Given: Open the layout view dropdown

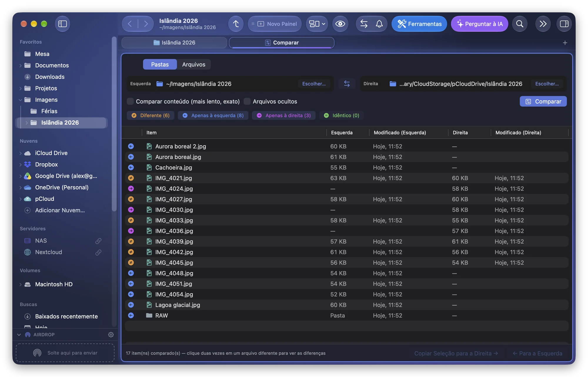Looking at the screenshot, I should (317, 24).
